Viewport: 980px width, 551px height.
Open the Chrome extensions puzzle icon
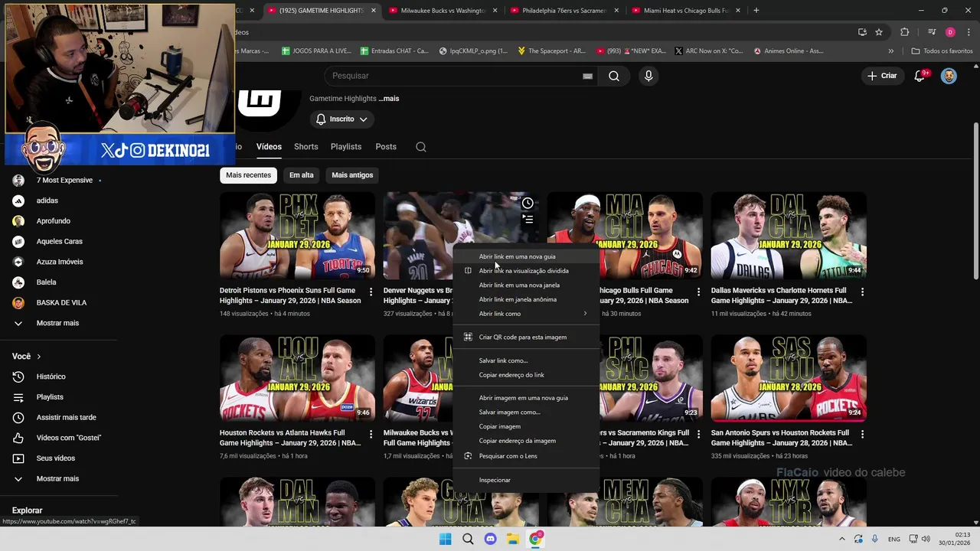coord(905,32)
